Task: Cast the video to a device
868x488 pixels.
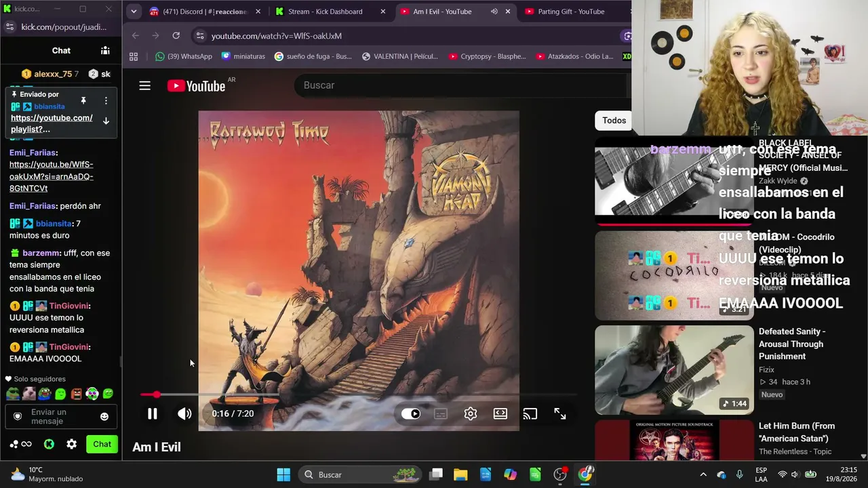Action: [x=530, y=413]
